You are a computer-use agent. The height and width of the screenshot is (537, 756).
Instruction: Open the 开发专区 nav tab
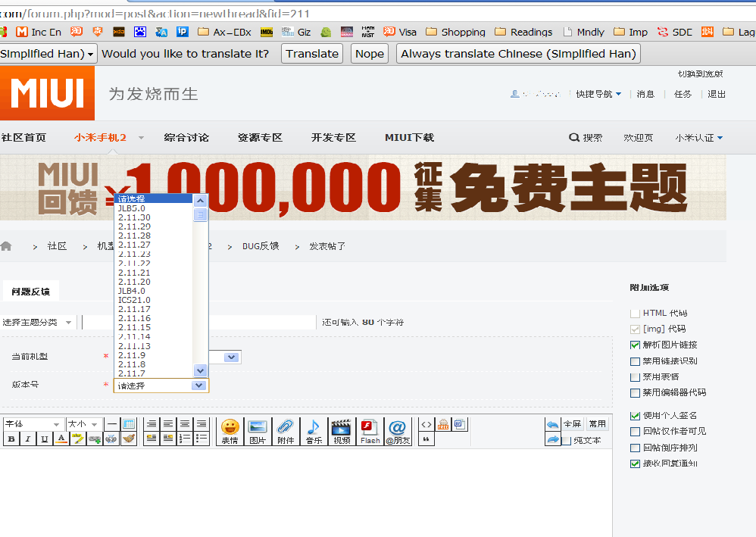point(333,138)
